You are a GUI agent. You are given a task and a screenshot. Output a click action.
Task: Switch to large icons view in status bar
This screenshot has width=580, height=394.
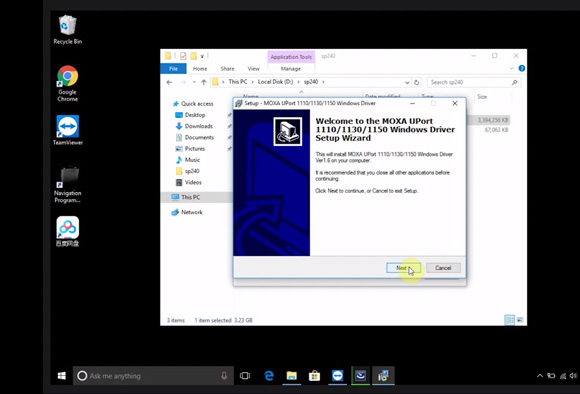[520, 320]
